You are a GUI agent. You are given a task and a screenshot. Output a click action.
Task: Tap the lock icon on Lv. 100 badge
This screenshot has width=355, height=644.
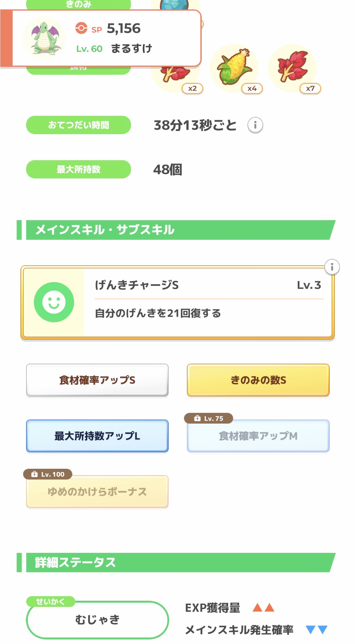point(34,474)
